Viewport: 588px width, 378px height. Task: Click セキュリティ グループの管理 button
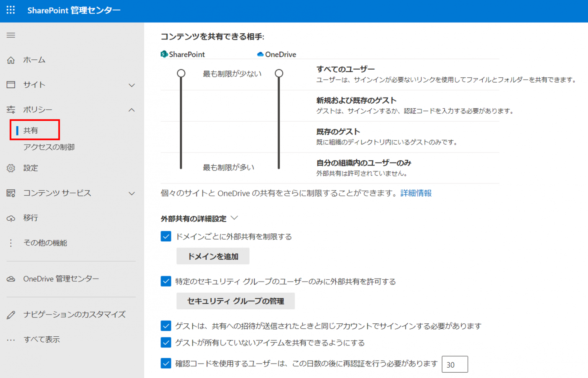[235, 301]
